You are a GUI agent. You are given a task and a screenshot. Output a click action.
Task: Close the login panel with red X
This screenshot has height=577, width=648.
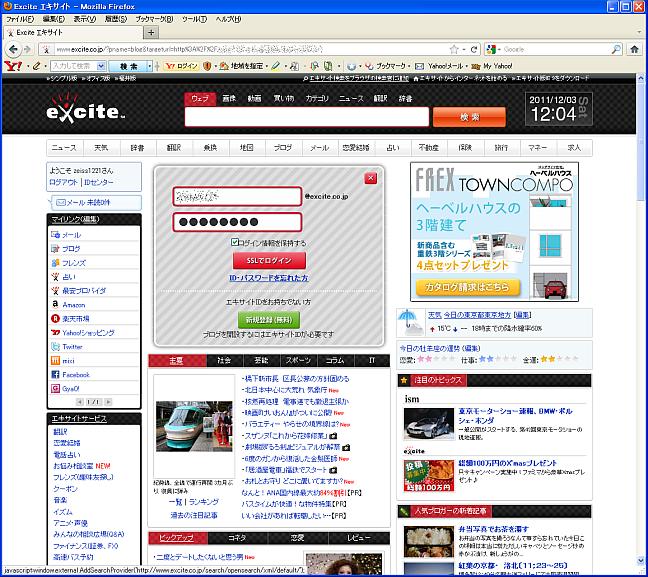(371, 178)
